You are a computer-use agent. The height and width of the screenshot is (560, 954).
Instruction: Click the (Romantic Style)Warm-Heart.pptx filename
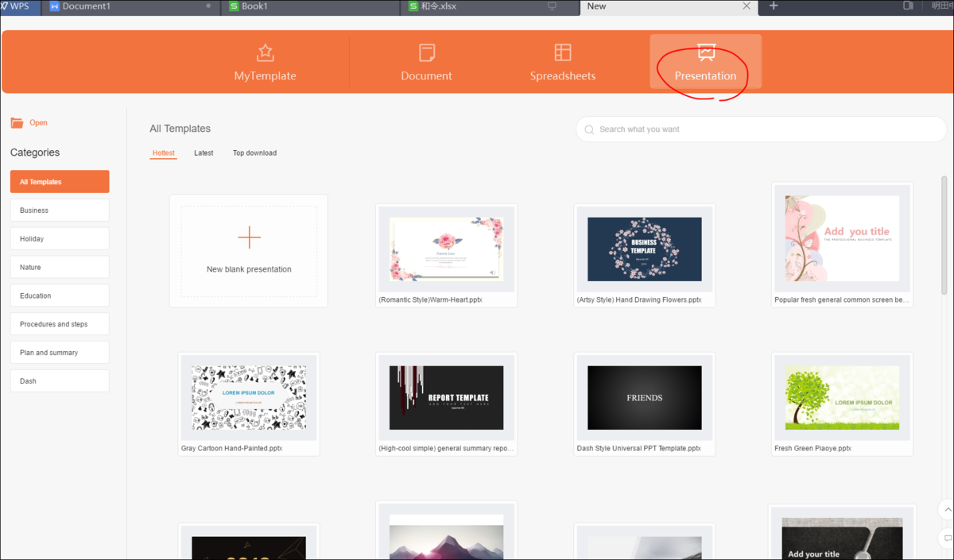[431, 300]
